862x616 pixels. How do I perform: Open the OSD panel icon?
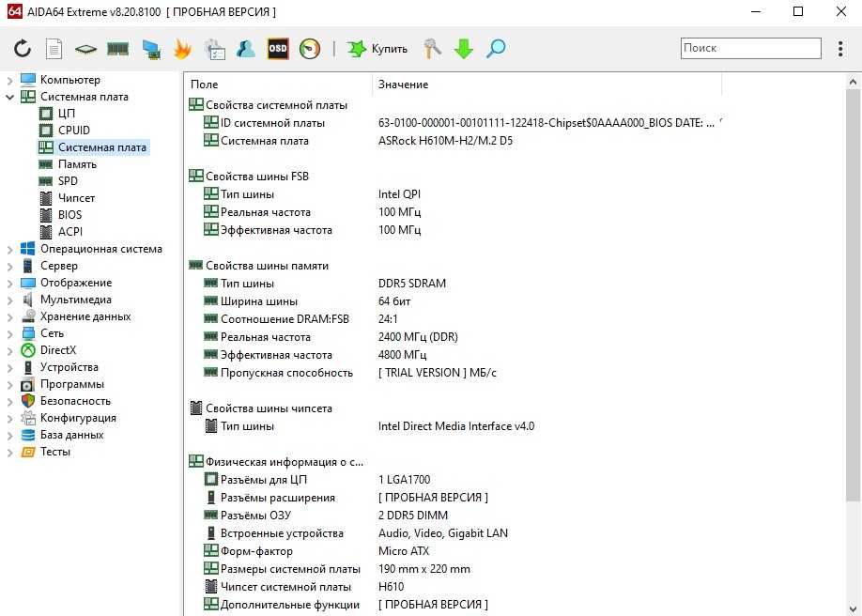pos(278,49)
